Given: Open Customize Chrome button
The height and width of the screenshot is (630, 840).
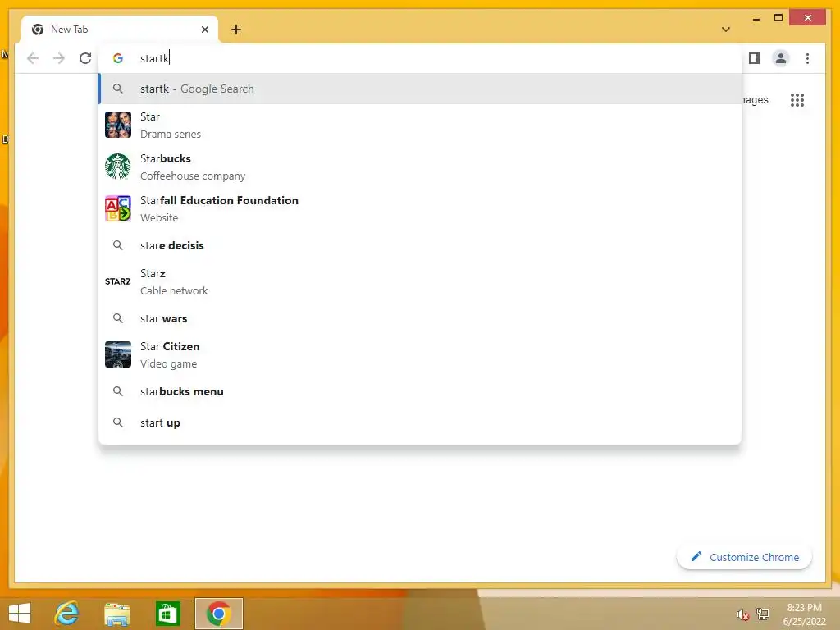Looking at the screenshot, I should (744, 557).
